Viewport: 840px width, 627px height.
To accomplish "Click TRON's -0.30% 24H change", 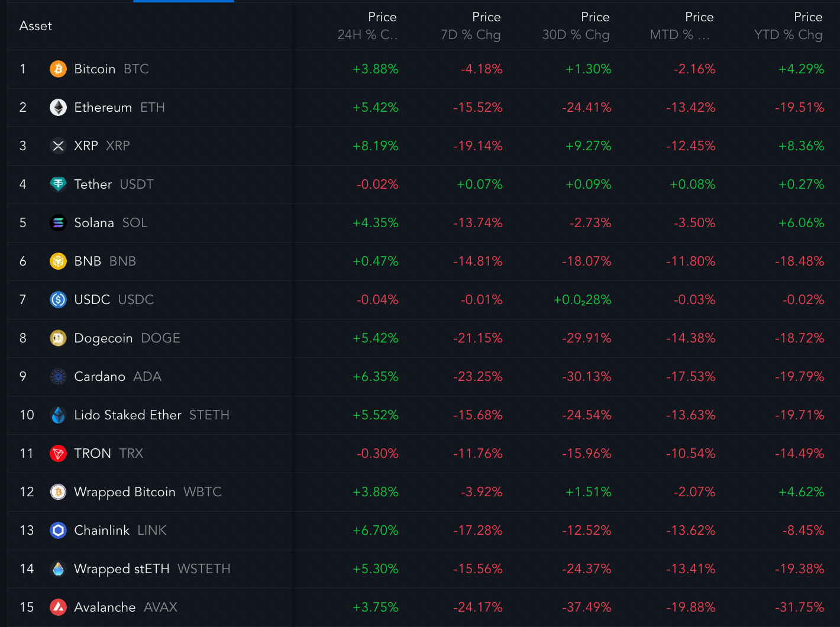I will tap(377, 454).
